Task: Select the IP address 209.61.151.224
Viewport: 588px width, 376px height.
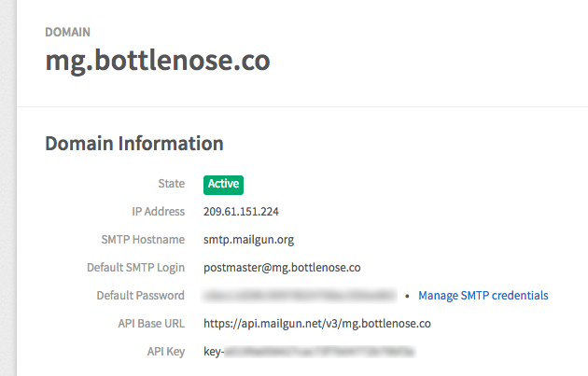Action: click(x=241, y=212)
